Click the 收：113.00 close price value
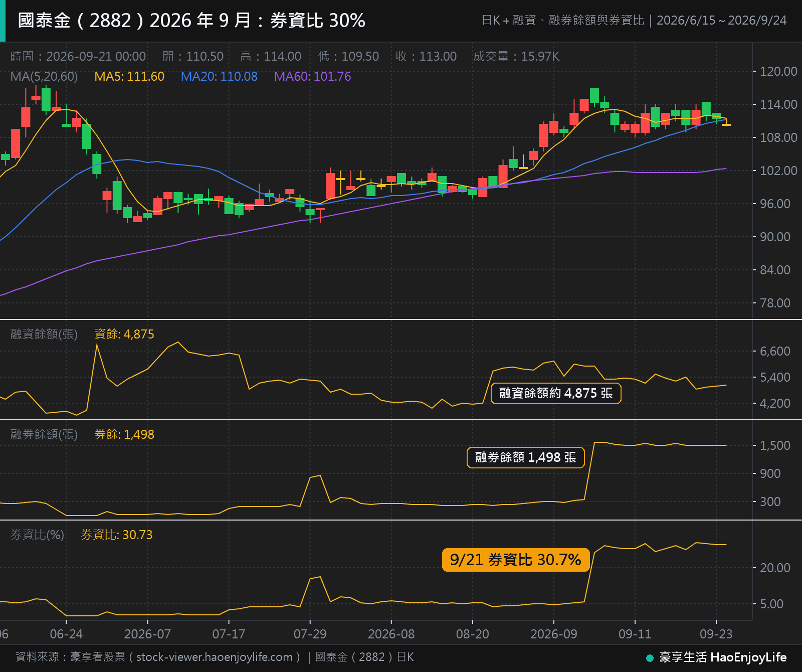 (x=426, y=56)
